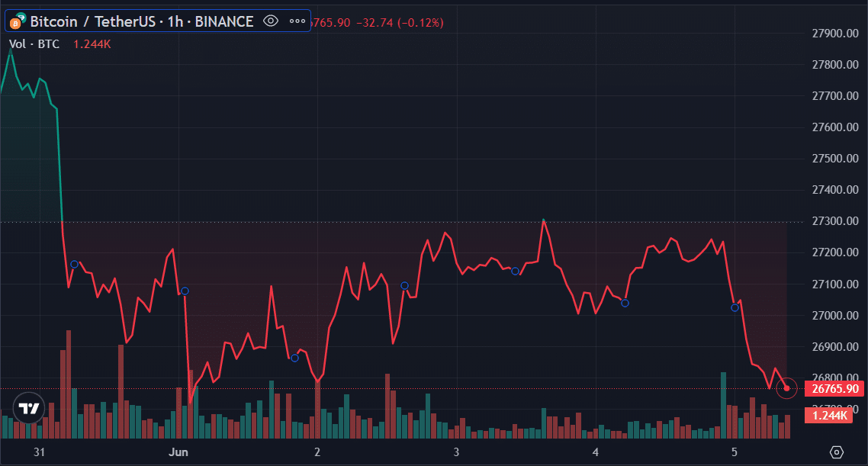
Task: Click the 27200.00 price axis label
Action: [834, 252]
